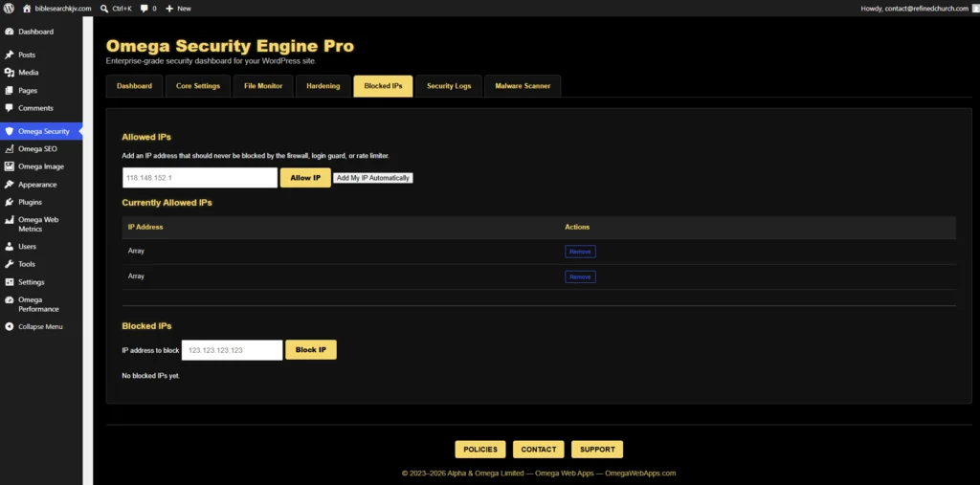
Task: Open the Malware Scanner tab
Action: click(x=523, y=86)
